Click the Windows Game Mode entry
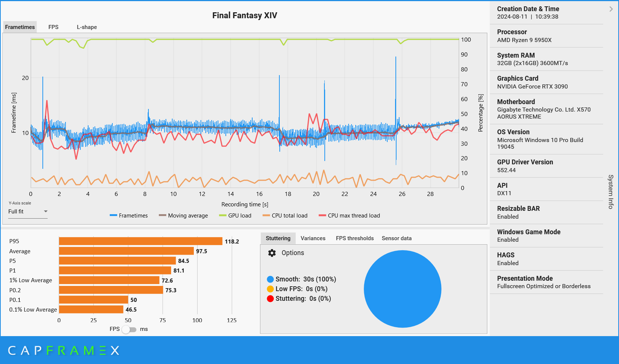The width and height of the screenshot is (619, 364). pos(546,236)
